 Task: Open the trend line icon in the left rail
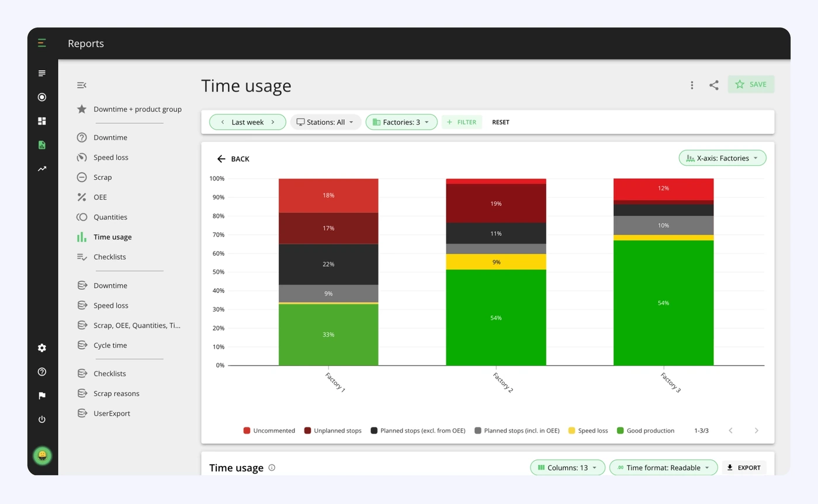coord(41,169)
